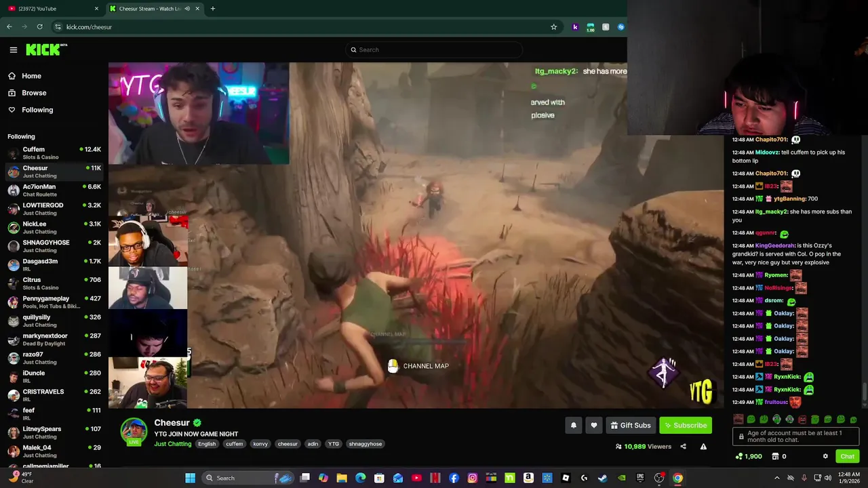Click the cuffem tag
Viewport: 868px width, 488px height.
pos(235,444)
